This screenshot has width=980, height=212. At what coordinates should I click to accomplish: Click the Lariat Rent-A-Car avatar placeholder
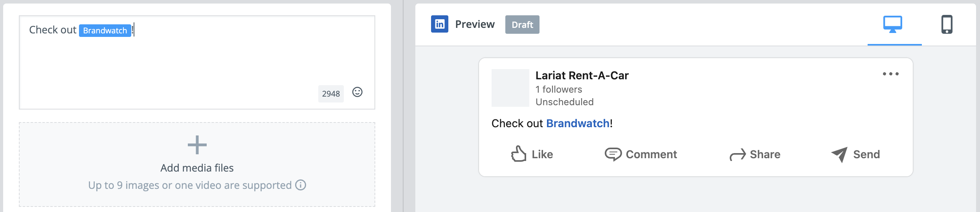(x=510, y=88)
